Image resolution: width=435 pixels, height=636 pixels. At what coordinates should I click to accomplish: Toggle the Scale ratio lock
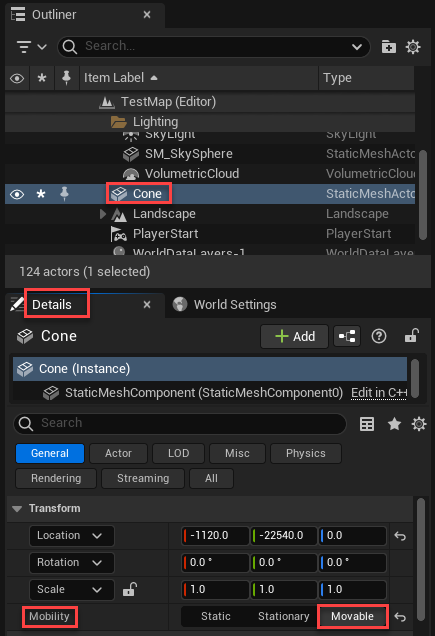tap(130, 589)
